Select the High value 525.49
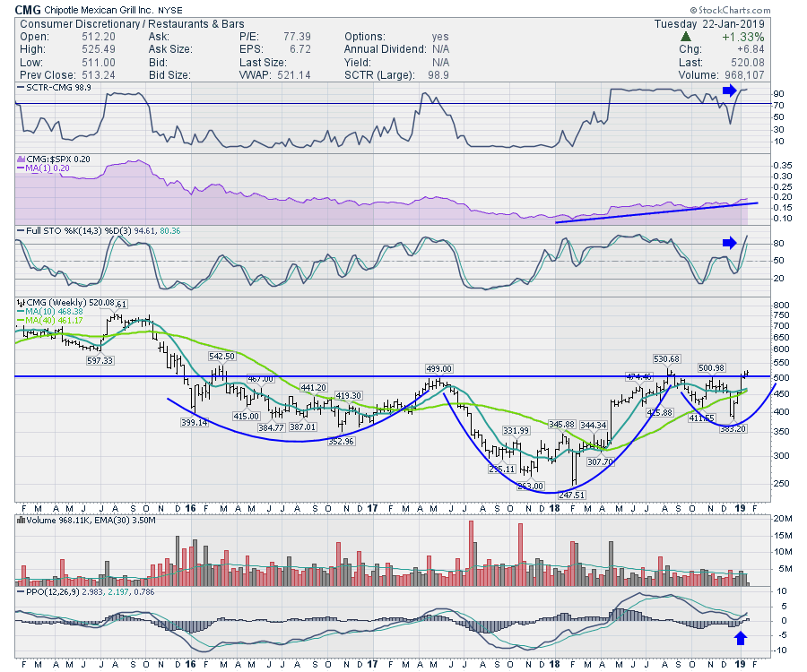The image size is (807, 672). click(x=99, y=49)
